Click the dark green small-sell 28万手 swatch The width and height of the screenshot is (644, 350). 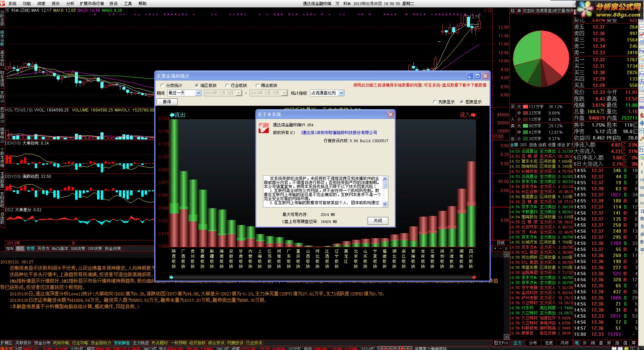[x=525, y=139]
